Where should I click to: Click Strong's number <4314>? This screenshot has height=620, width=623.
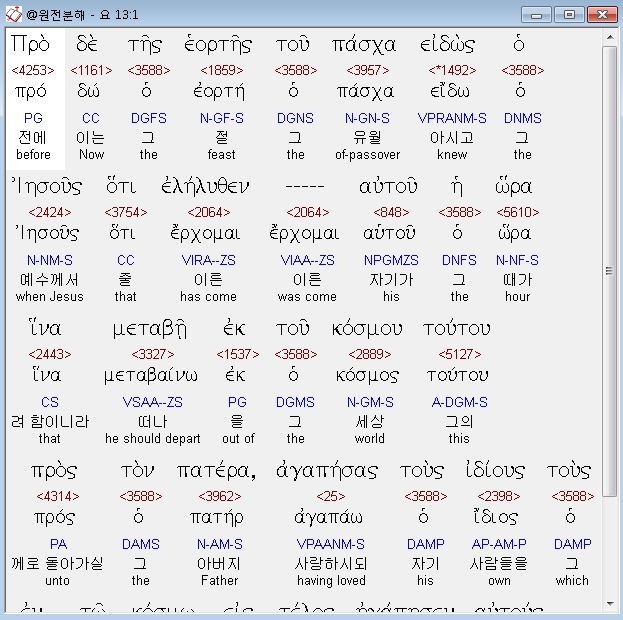pos(58,496)
